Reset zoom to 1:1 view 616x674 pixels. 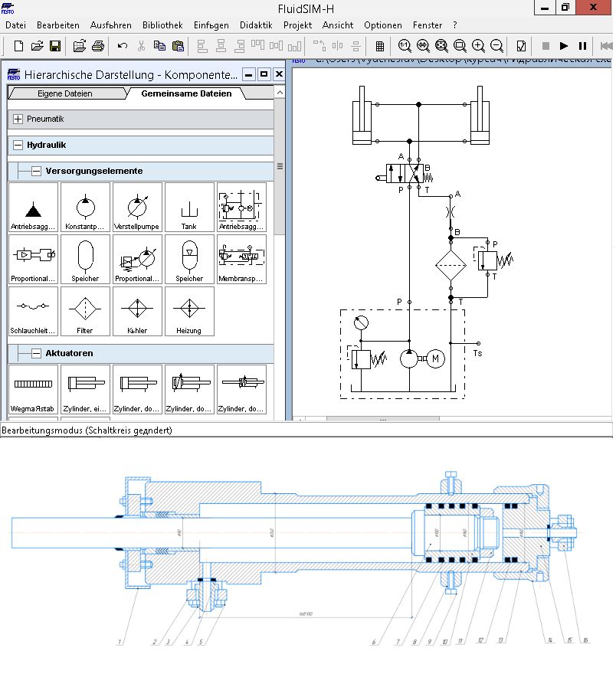[405, 45]
